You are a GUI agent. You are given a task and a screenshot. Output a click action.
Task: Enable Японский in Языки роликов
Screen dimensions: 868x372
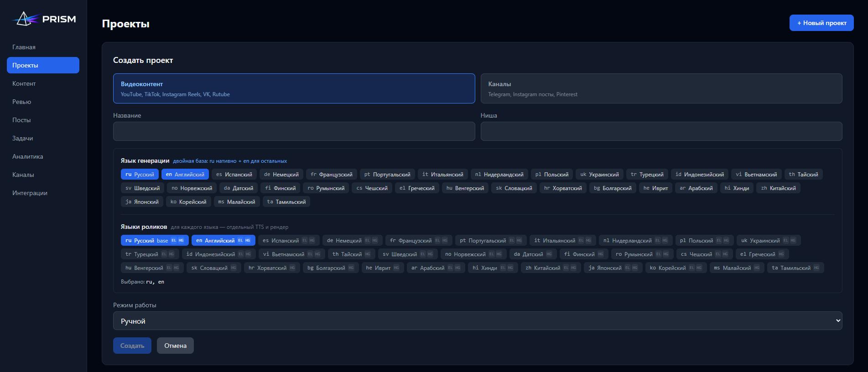click(x=613, y=268)
